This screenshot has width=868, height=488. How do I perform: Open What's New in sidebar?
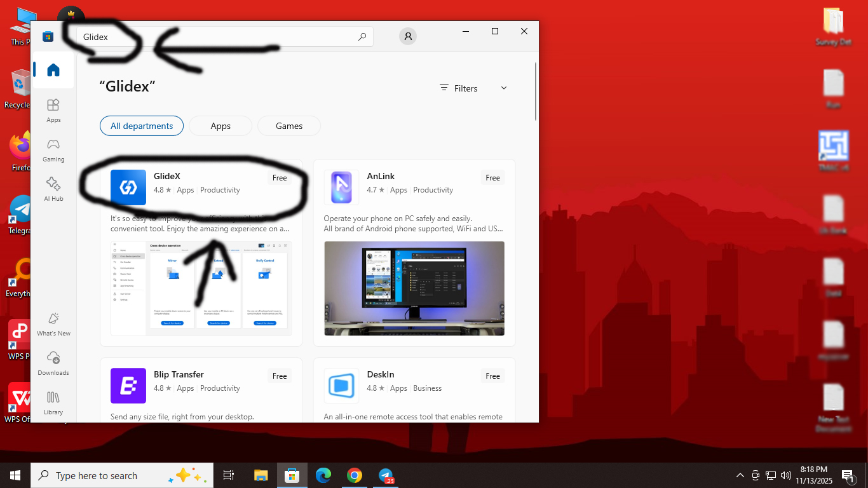(x=53, y=324)
